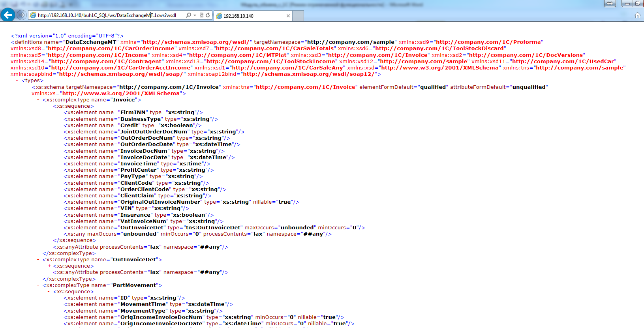Click the double-arrow button in the title bar
644x328 pixels.
[610, 4]
